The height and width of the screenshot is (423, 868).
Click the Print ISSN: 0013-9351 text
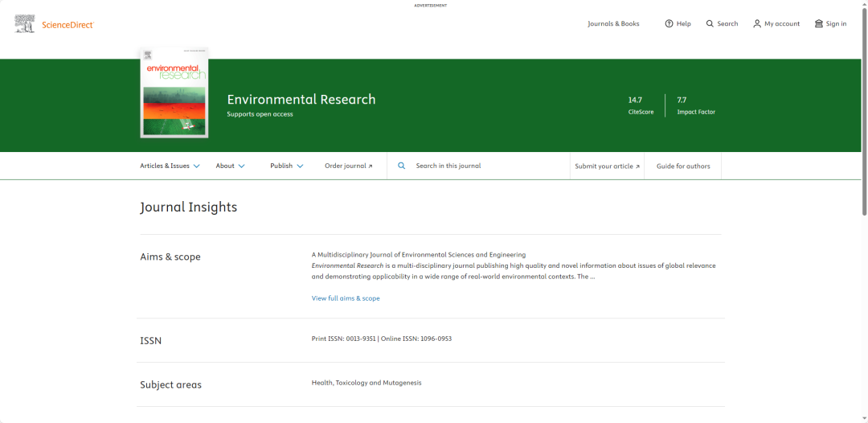[x=344, y=339]
